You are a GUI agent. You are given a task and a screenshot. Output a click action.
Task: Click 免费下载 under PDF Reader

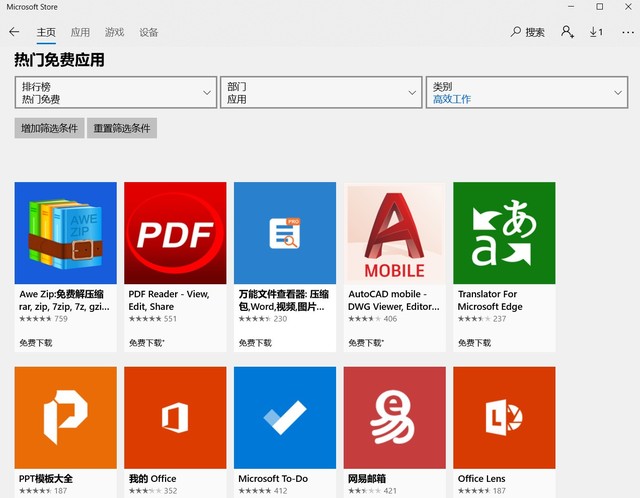coord(147,343)
